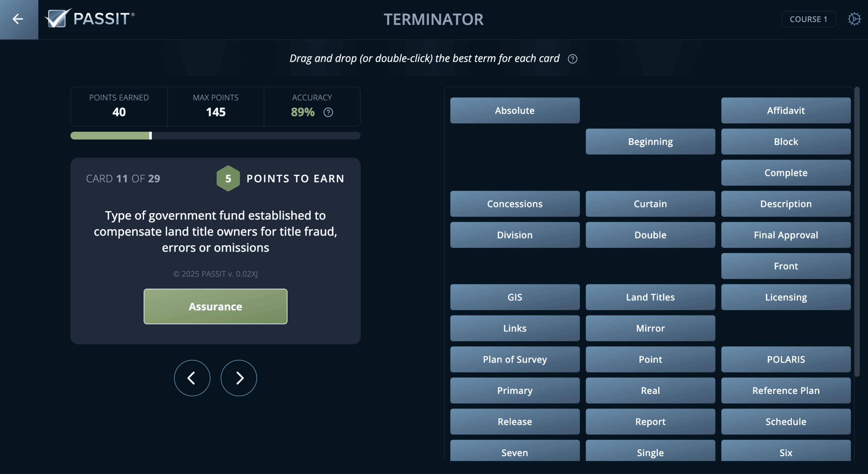
Task: Click the 5 points hexagon badge
Action: tap(228, 178)
